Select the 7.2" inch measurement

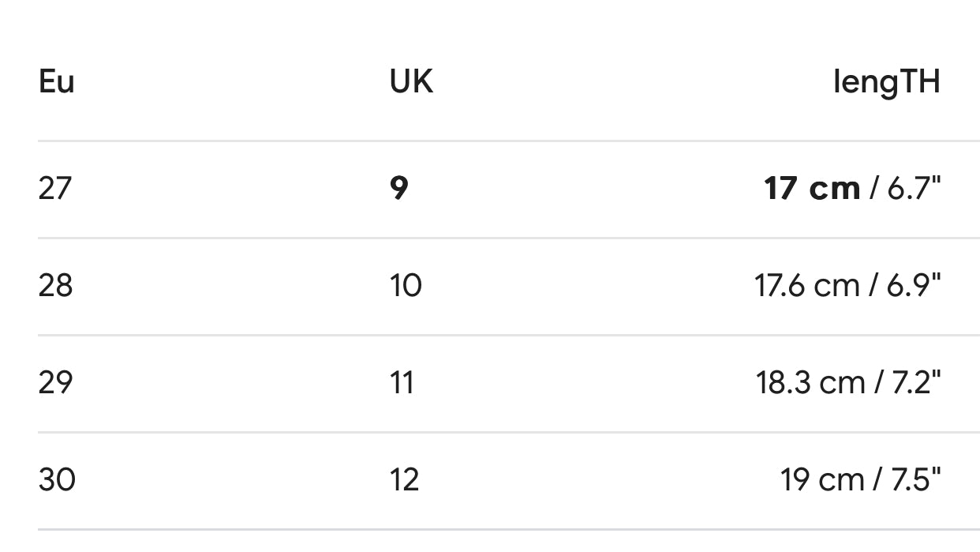tap(914, 382)
